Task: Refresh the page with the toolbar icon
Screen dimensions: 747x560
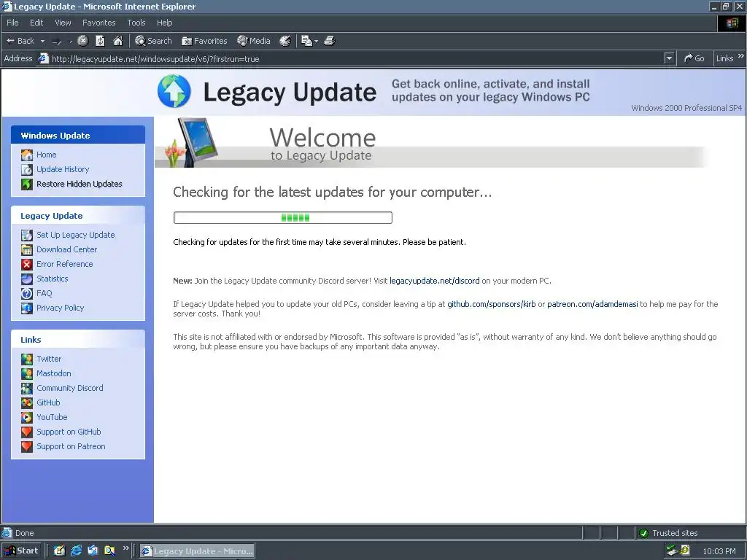Action: (x=100, y=41)
